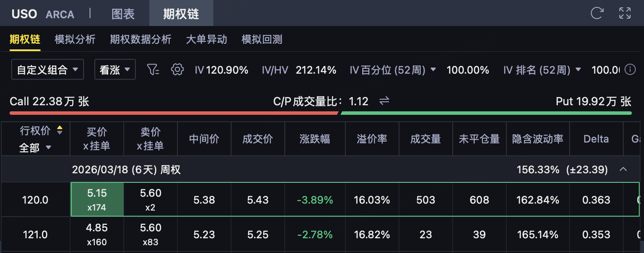Open the 大单异动 tab
Screen dimensions: 644x253
click(206, 39)
